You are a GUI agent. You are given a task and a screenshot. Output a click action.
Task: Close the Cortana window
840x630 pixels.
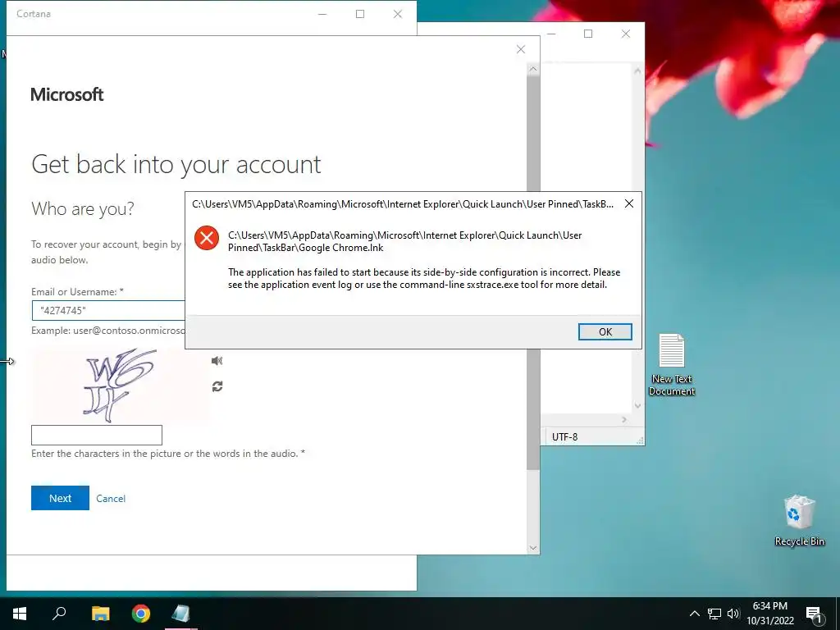click(x=398, y=14)
